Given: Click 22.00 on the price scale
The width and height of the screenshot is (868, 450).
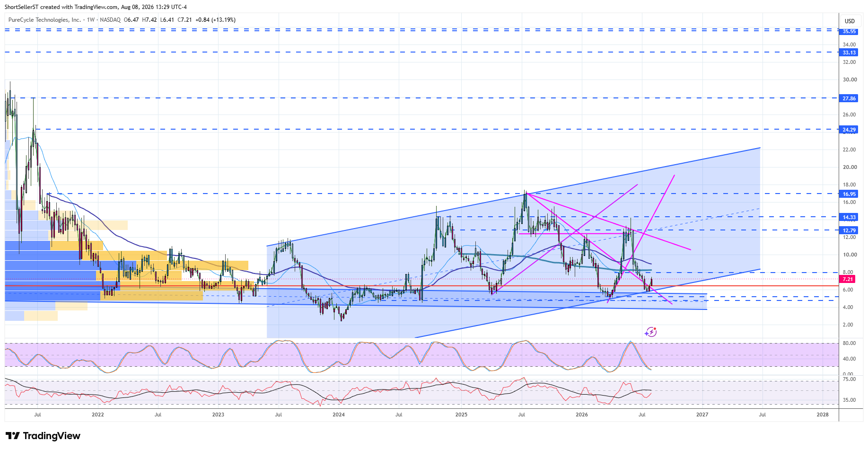Looking at the screenshot, I should [x=849, y=150].
